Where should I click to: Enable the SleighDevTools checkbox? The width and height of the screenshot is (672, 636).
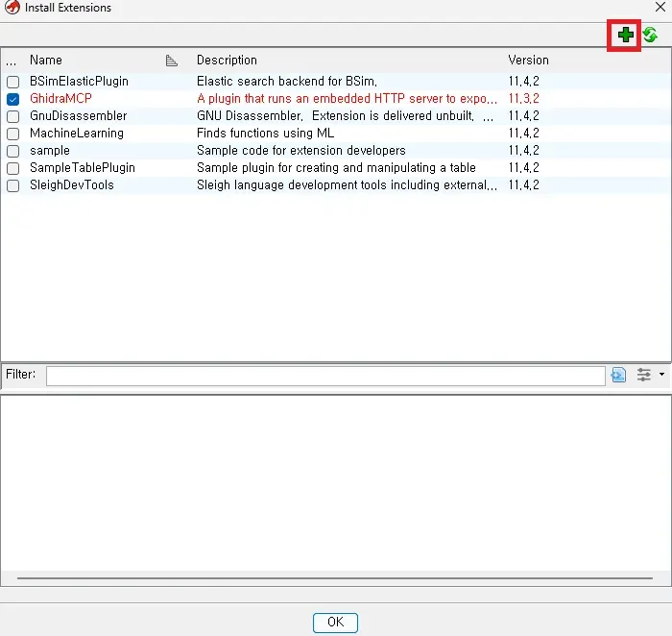[x=12, y=185]
